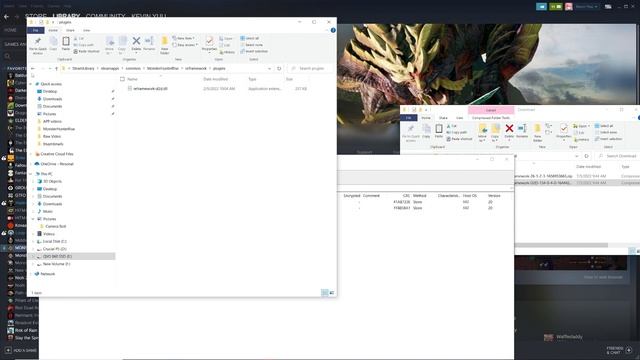
Task: Click Steam back arrow at top left
Action: (x=6, y=17)
